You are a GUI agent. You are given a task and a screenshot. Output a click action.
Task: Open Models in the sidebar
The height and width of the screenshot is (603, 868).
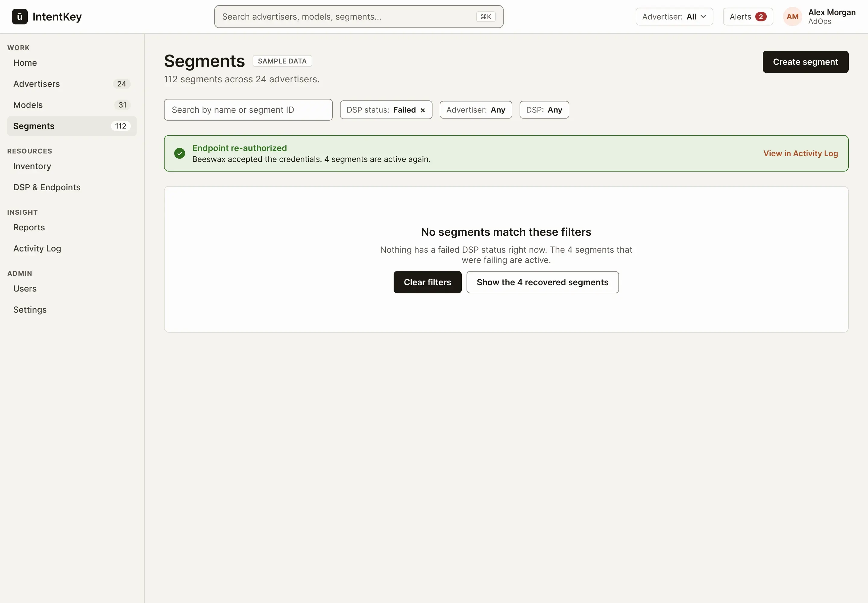72,105
